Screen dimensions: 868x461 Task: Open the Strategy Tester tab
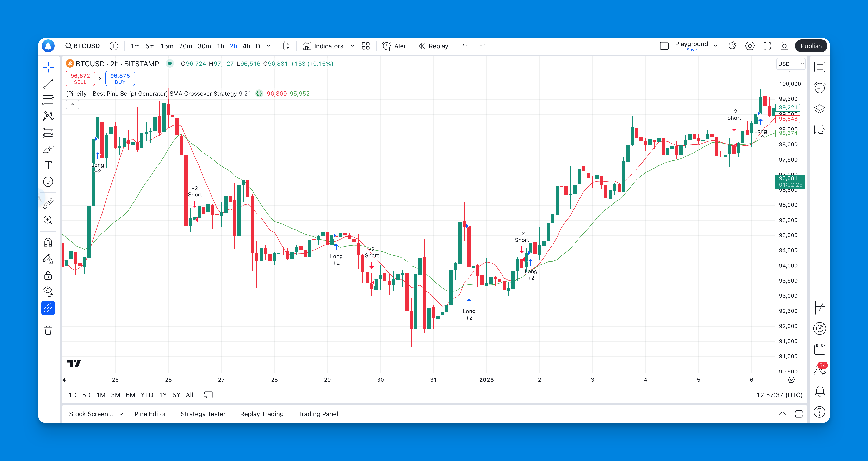point(203,414)
